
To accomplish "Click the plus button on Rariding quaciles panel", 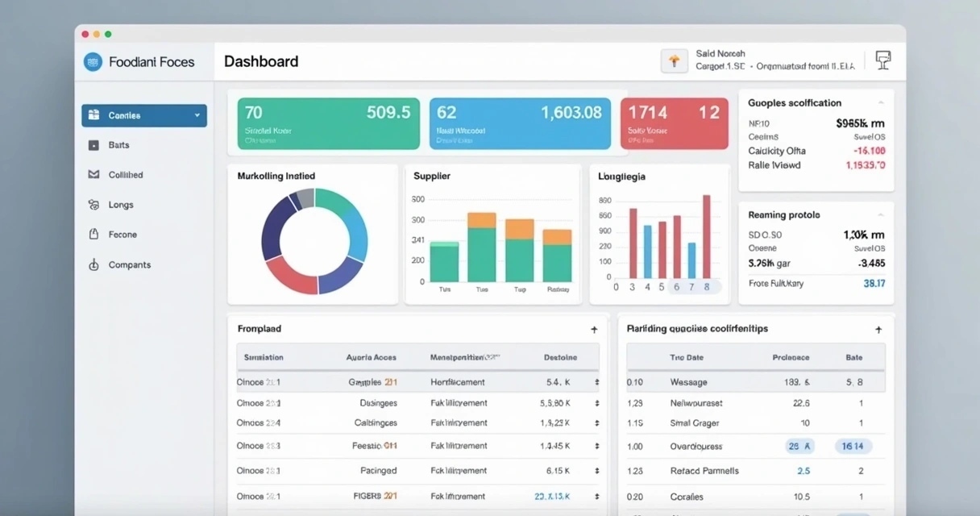I will [x=878, y=328].
